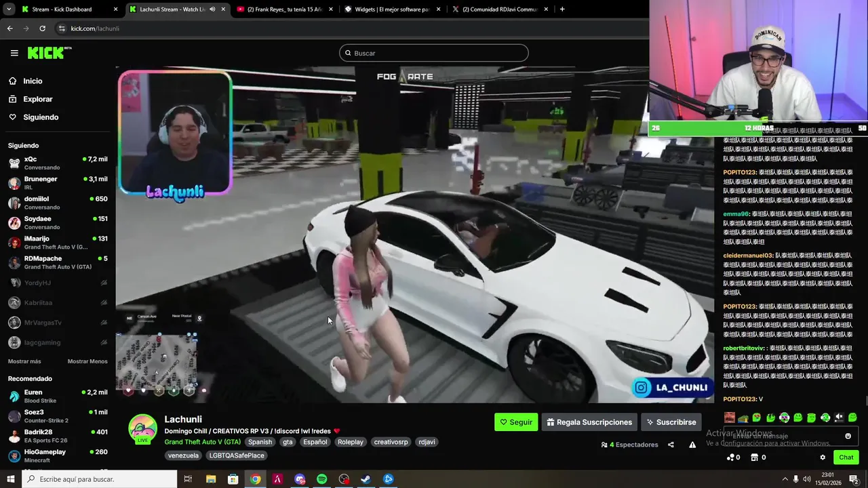Open the chat emoji picker
Screen dimensions: 868x488
pos(848,436)
